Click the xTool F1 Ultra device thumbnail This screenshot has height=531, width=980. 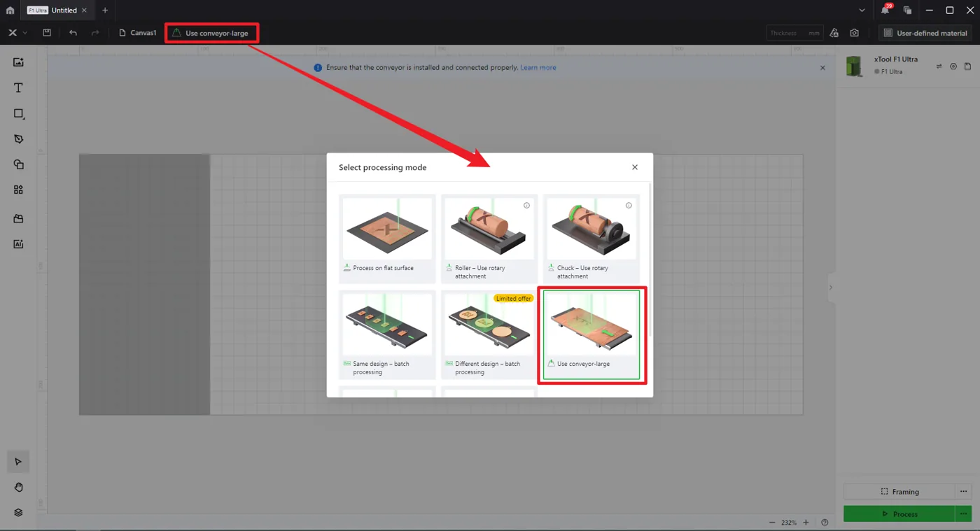click(x=854, y=66)
